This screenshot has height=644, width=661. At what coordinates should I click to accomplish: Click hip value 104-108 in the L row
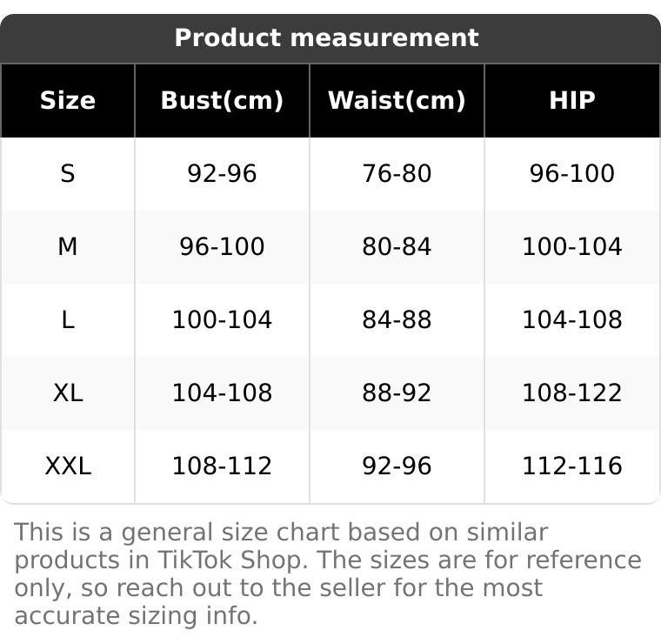click(x=571, y=320)
